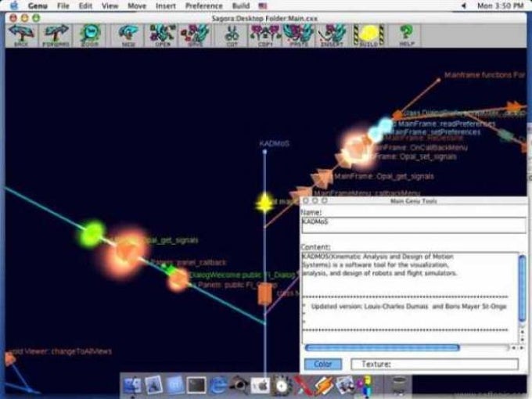The height and width of the screenshot is (399, 532).
Task: Click the 'Mainframe functions For' label
Action: [484, 74]
